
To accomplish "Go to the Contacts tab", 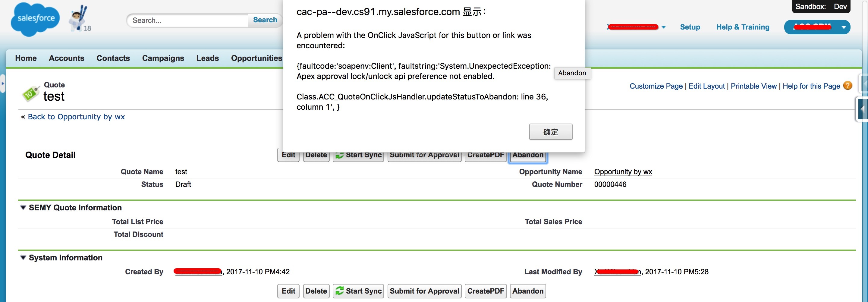I will tap(113, 58).
